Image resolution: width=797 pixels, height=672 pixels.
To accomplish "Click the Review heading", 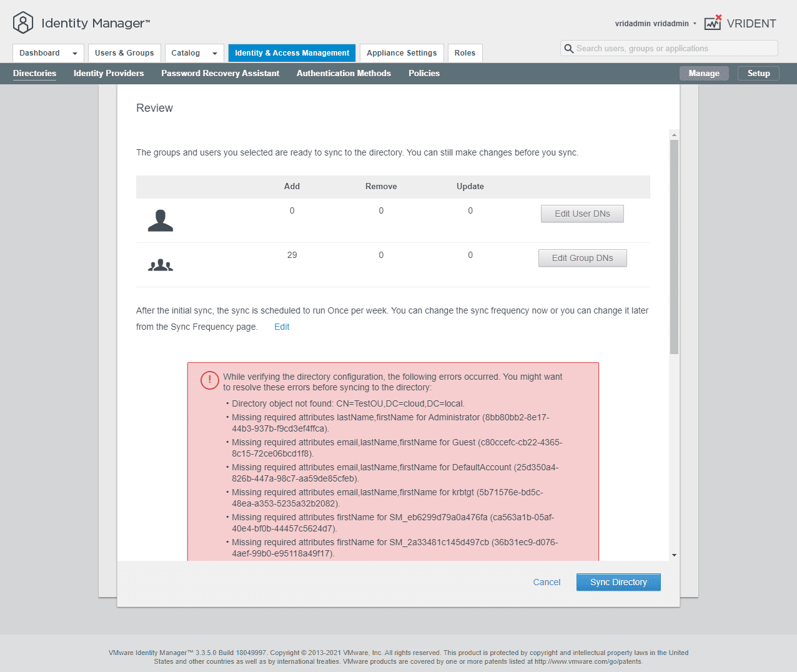I will (x=154, y=108).
